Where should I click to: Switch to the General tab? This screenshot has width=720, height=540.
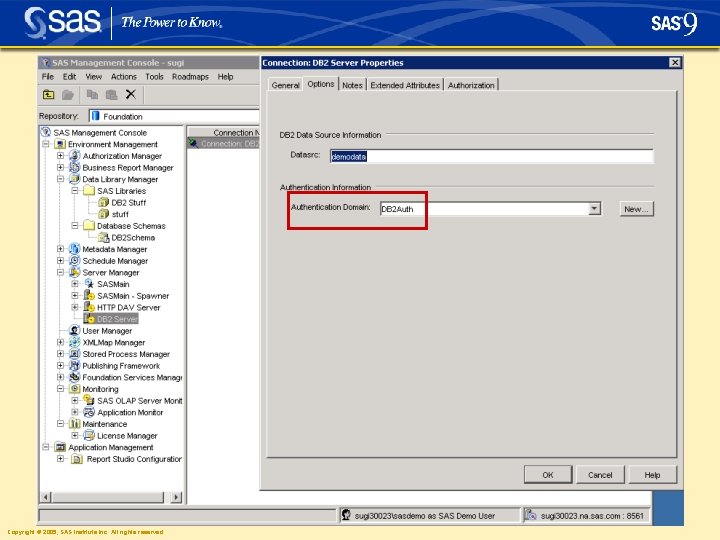(x=285, y=85)
